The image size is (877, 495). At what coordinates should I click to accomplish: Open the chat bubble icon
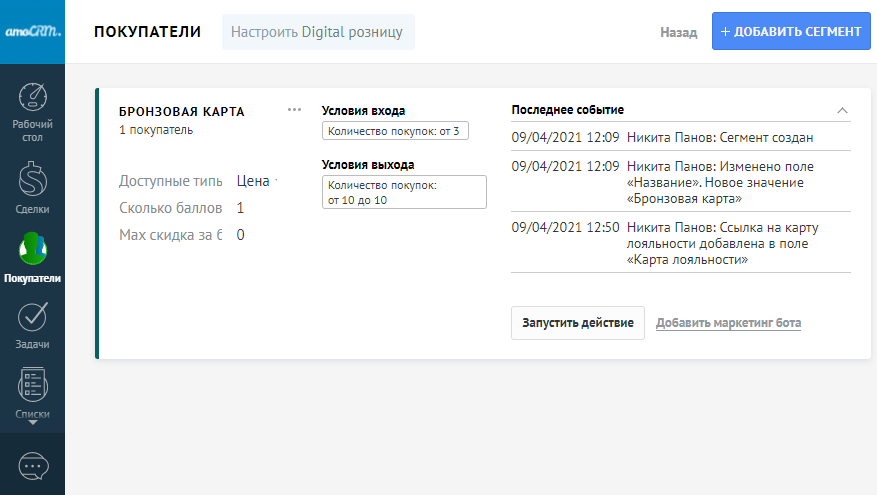[x=32, y=466]
